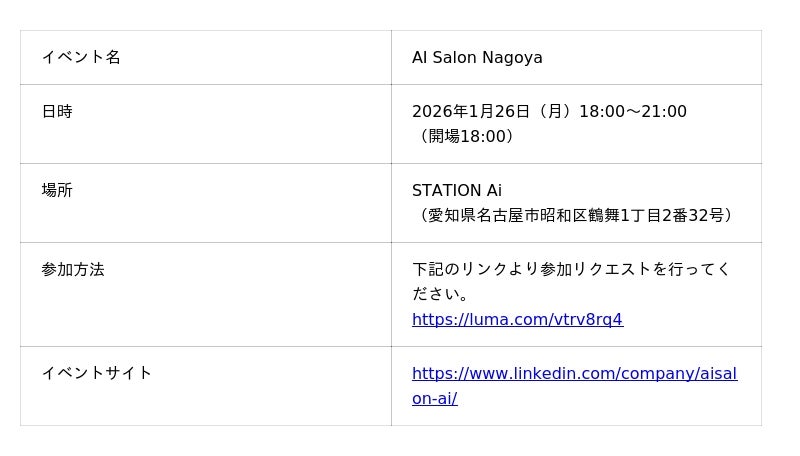This screenshot has height=456, width=800.
Task: Open the LinkedIn company page link
Action: click(574, 374)
